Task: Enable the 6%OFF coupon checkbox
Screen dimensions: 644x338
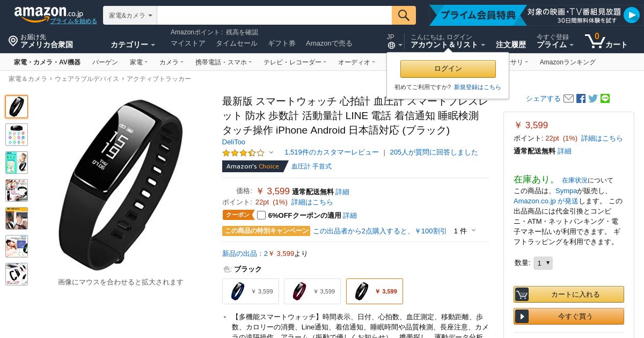Action: click(261, 215)
